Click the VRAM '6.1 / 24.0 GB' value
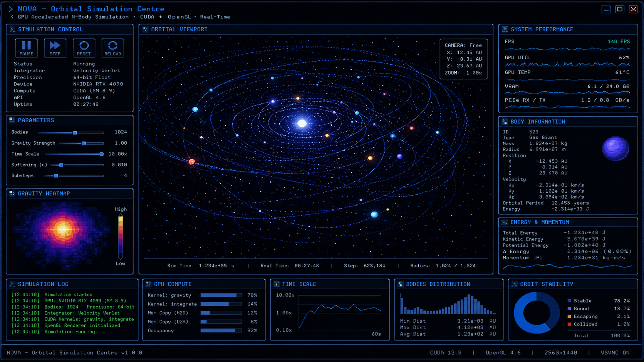The image size is (644, 362). coord(609,87)
